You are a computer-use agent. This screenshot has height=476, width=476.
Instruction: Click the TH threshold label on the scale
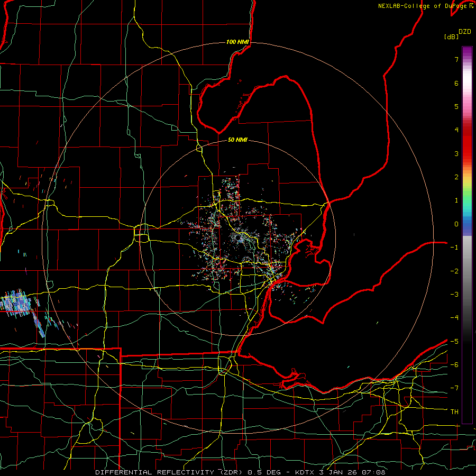(x=454, y=412)
